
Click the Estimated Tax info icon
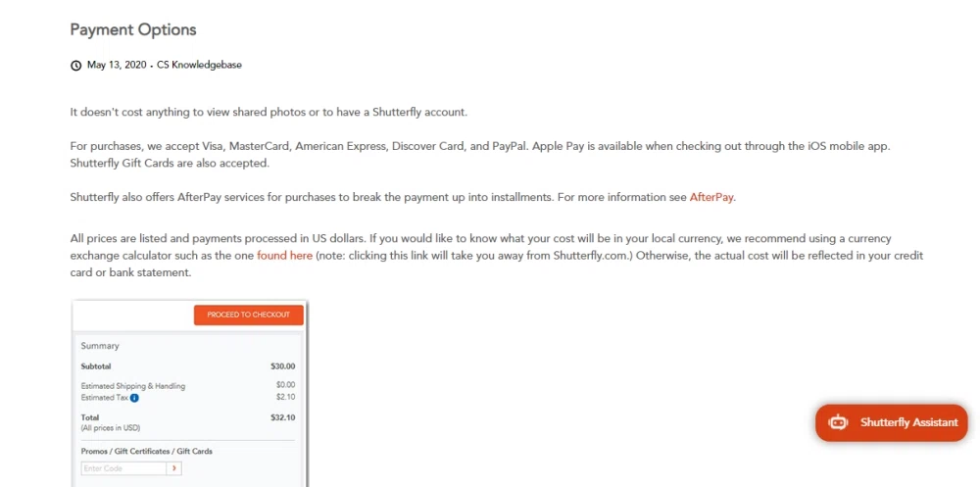click(x=134, y=398)
